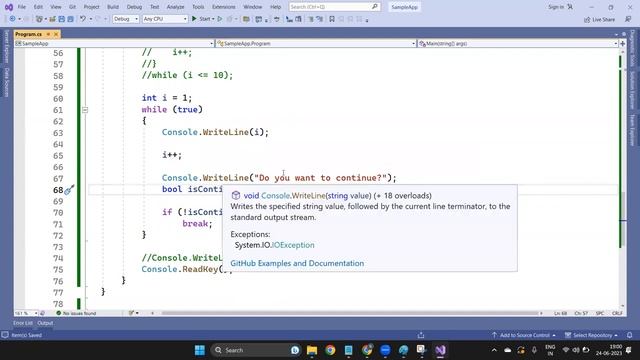Collapse the while loop outlining at line 61

click(85, 110)
